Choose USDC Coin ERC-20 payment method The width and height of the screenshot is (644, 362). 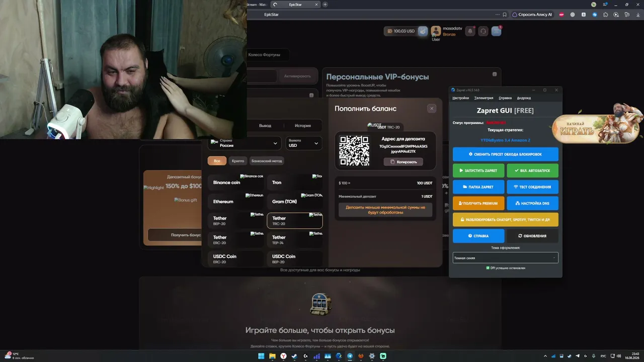[235, 259]
